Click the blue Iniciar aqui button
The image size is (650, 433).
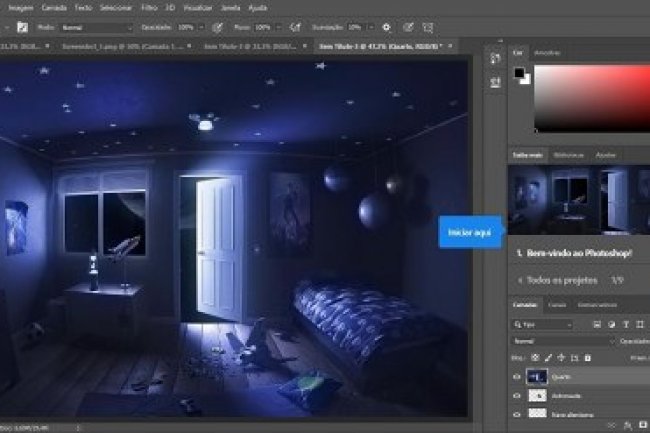(469, 232)
